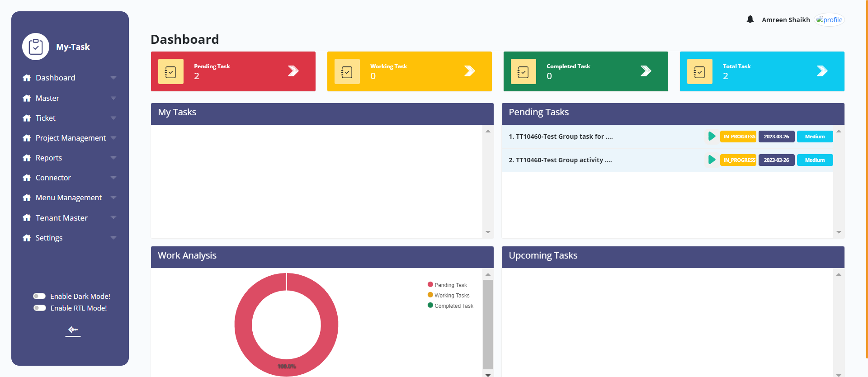Click the profile image link
This screenshot has width=868, height=377.
tap(830, 20)
